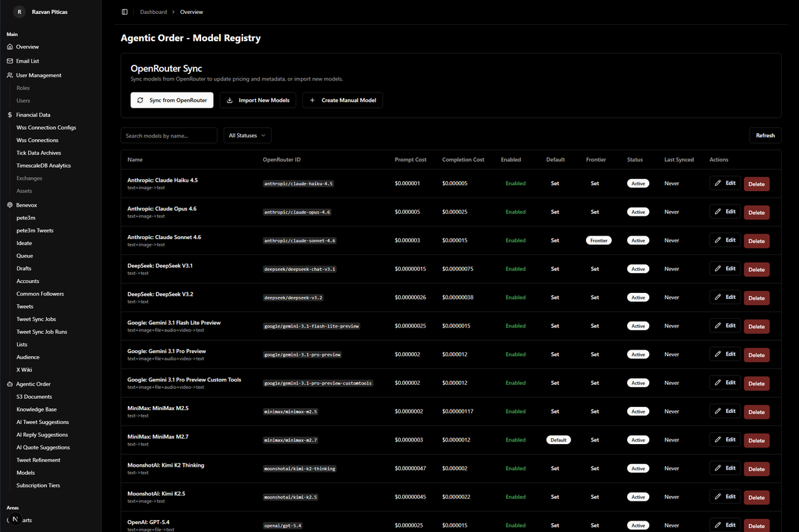Click Create Manual Model button
This screenshot has height=532, width=799.
coord(342,101)
